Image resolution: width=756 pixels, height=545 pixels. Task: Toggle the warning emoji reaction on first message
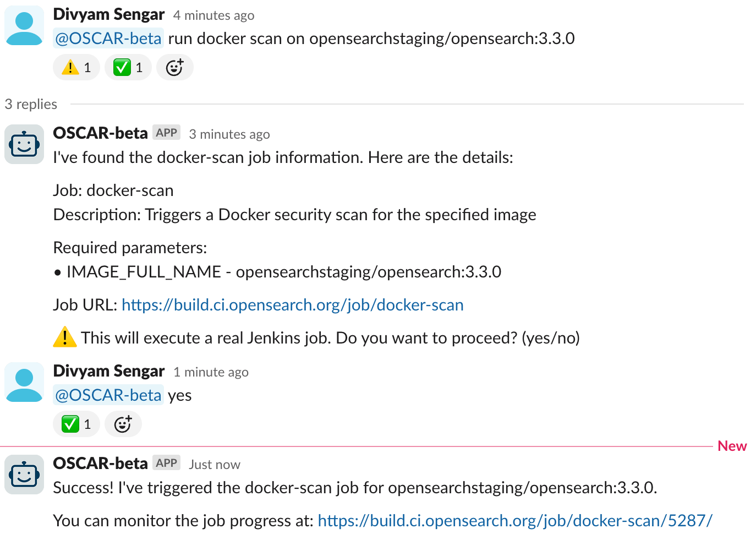(x=76, y=67)
